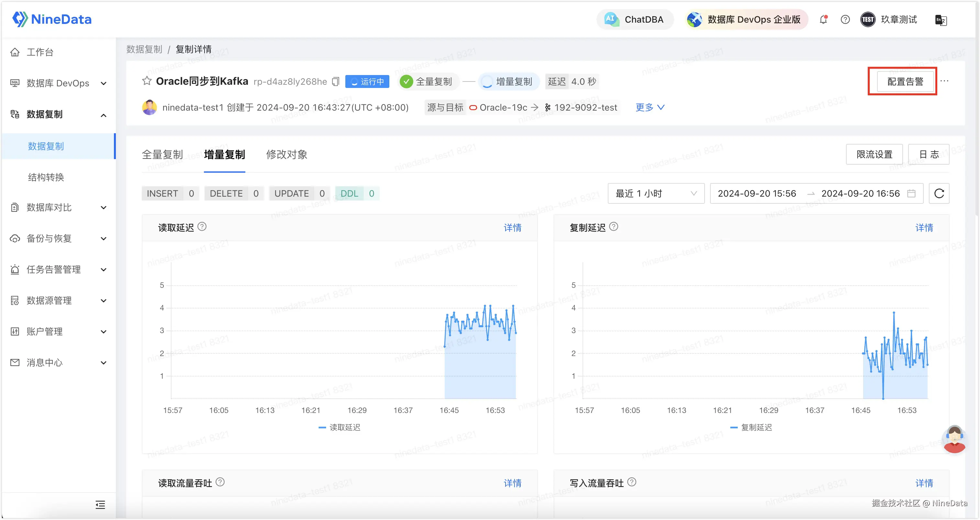Open 详情 link for 复制延迟 chart
Image resolution: width=980 pixels, height=520 pixels.
click(924, 227)
